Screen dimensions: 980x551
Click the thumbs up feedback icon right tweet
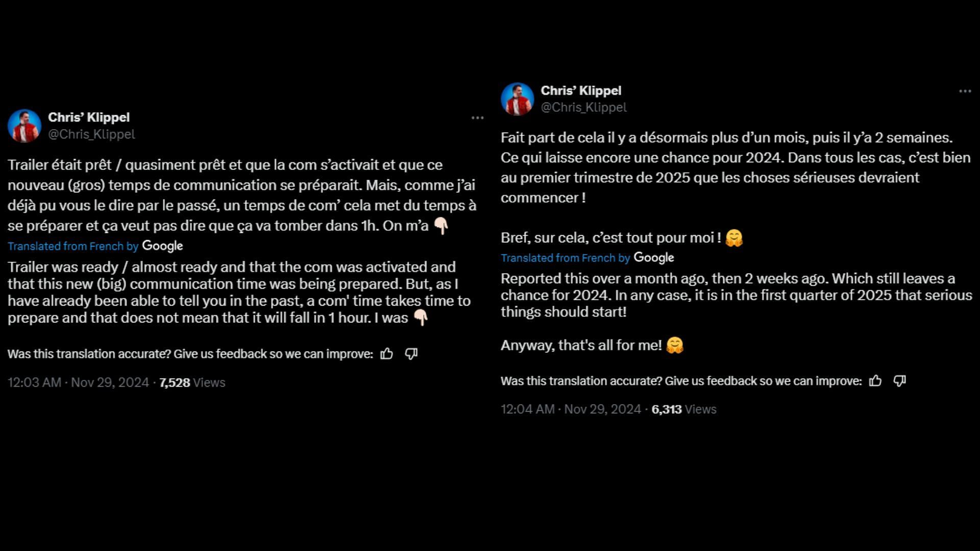(x=875, y=380)
